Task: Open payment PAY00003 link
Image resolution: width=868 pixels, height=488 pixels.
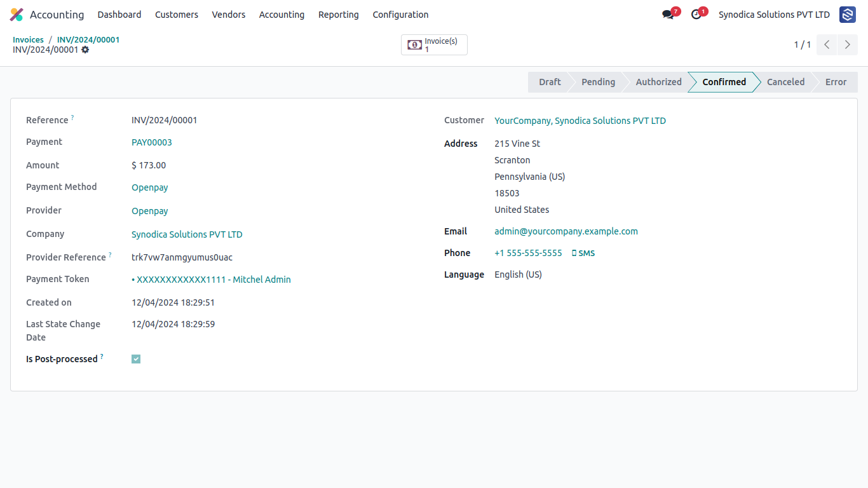Action: click(x=152, y=142)
